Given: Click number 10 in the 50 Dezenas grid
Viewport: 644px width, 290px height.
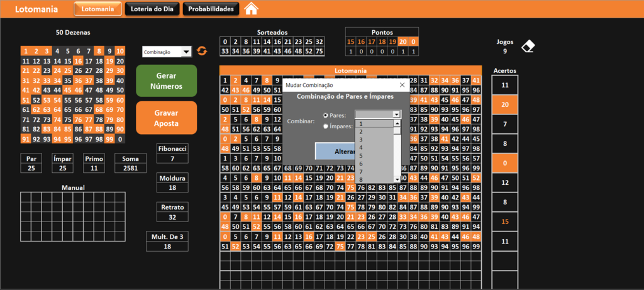Looking at the screenshot, I should pyautogui.click(x=120, y=52).
